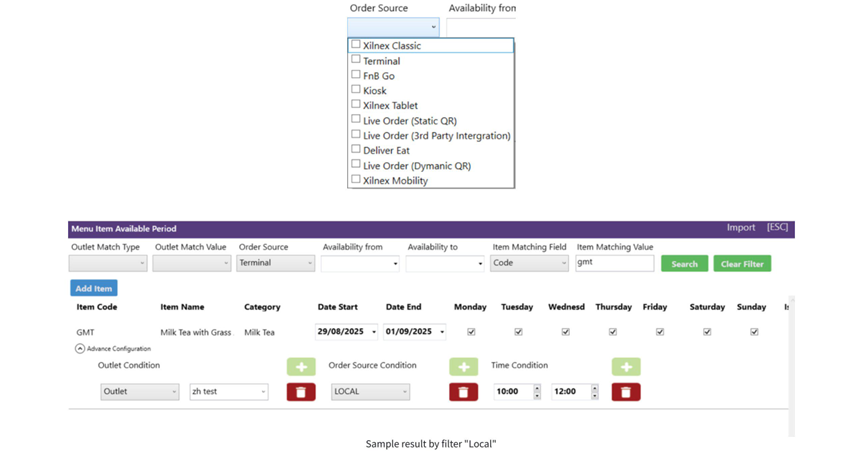Screen dimensions: 863x459
Task: Add a Time Condition with plus icon
Action: click(626, 367)
